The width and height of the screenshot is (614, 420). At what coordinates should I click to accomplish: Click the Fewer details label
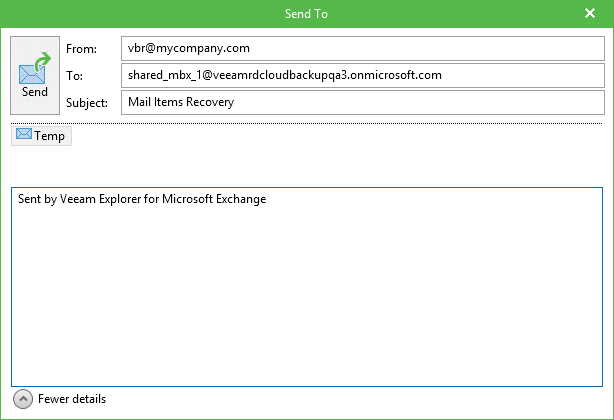click(x=72, y=399)
